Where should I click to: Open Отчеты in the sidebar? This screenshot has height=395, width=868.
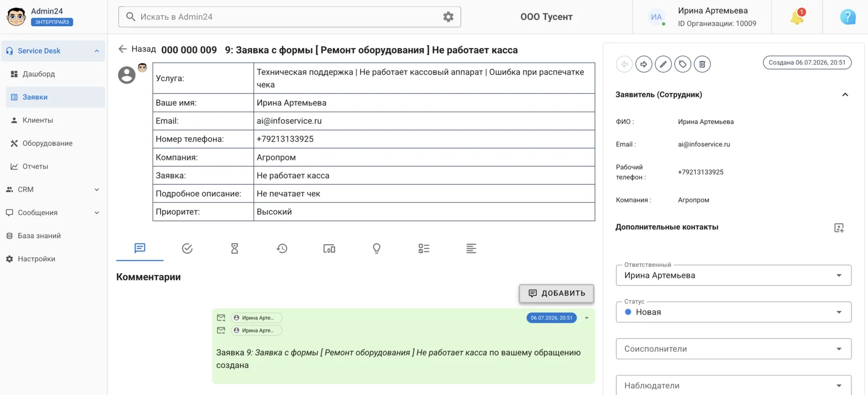55,166
